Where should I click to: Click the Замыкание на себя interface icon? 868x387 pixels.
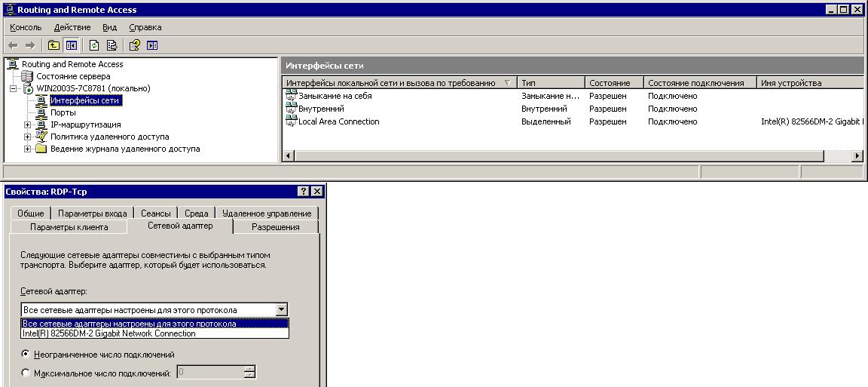point(291,96)
